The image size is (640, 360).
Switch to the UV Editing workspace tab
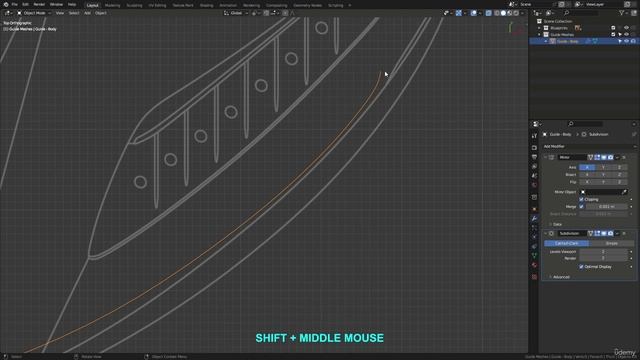(x=157, y=6)
